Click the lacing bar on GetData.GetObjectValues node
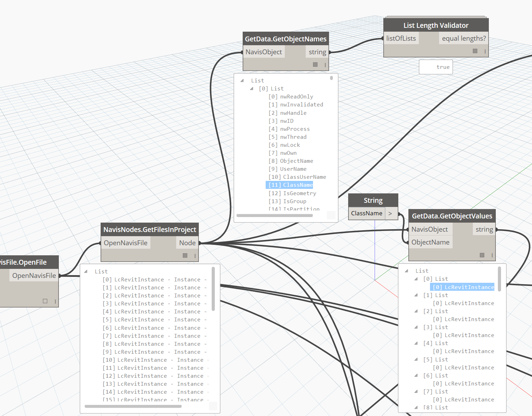This screenshot has height=416, width=532. click(492, 255)
